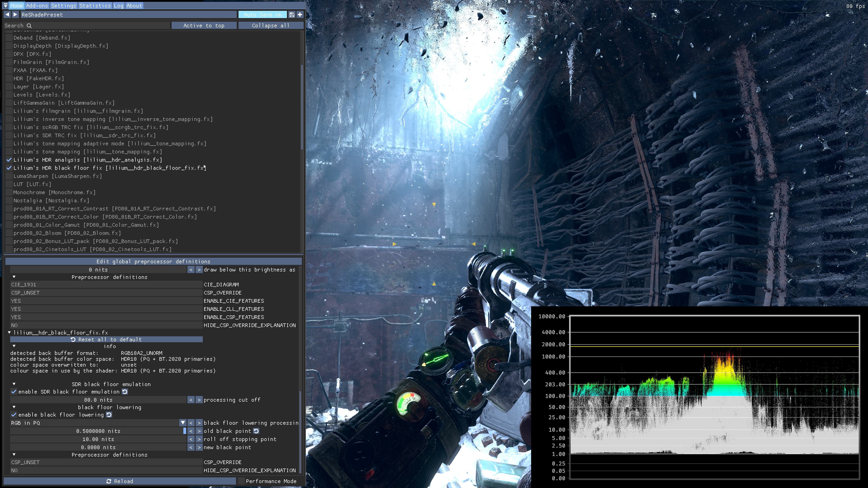This screenshot has height=488, width=868.
Task: Enable the FilmGrain effect checkbox
Action: 9,62
